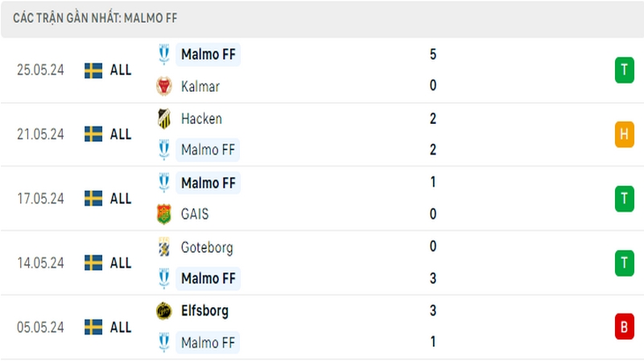This screenshot has height=362, width=644.
Task: Select highlighted Malmo FF in 17.05.24 match
Action: click(208, 183)
